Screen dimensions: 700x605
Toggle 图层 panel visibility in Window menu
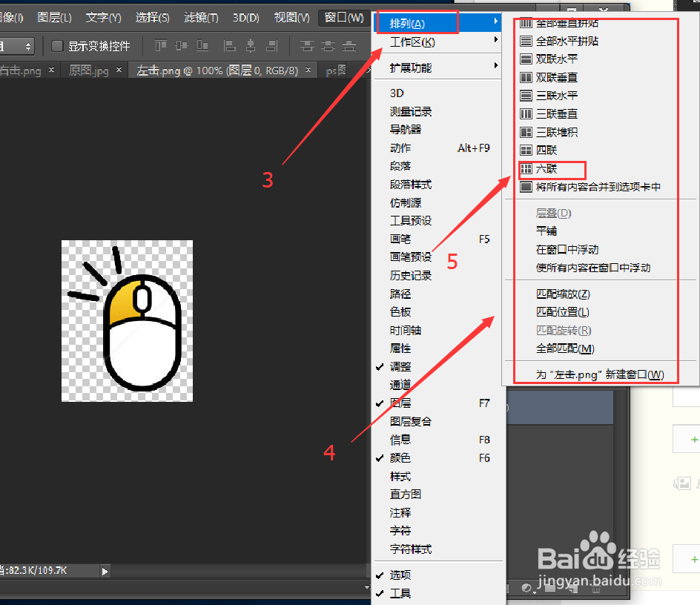tap(400, 403)
